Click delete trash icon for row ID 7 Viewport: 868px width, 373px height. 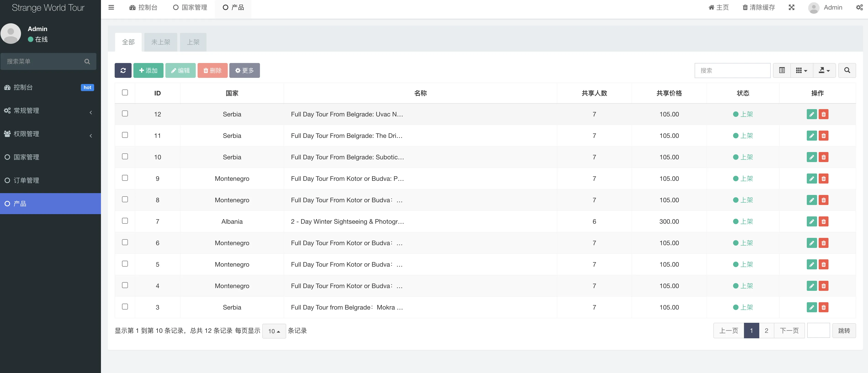[x=823, y=221]
